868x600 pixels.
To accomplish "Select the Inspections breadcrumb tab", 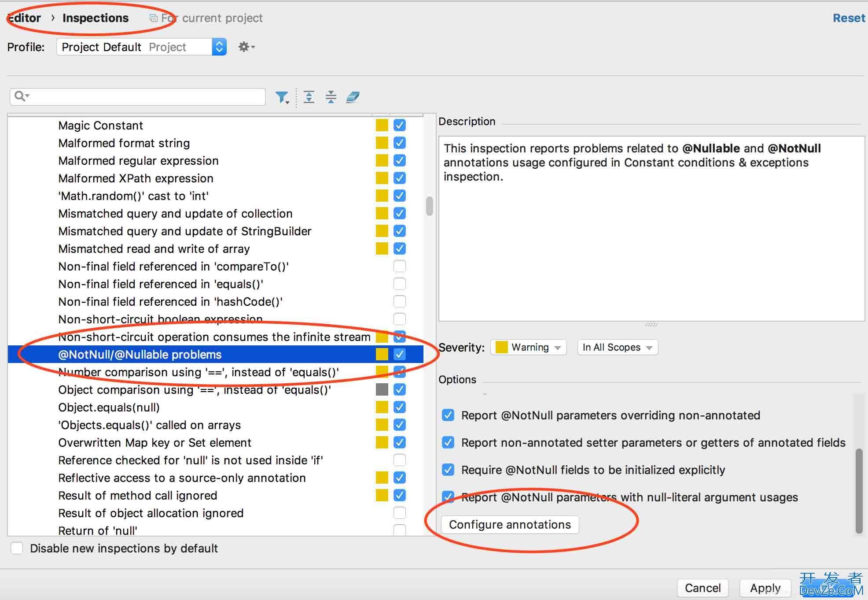I will tap(96, 18).
